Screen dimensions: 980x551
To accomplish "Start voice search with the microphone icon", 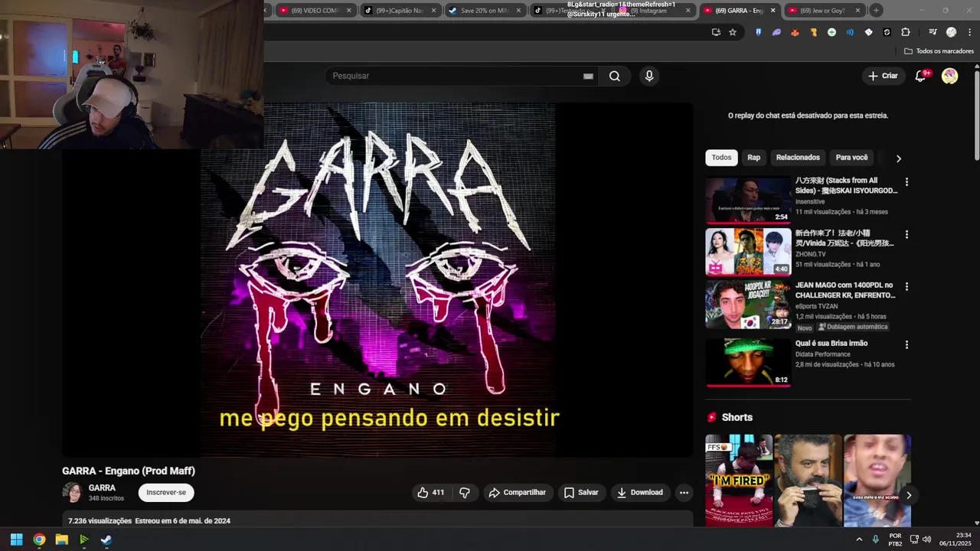I will tap(649, 76).
